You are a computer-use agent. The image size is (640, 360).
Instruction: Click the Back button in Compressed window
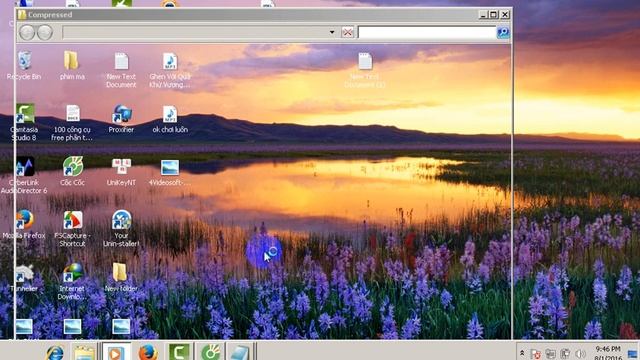click(27, 32)
